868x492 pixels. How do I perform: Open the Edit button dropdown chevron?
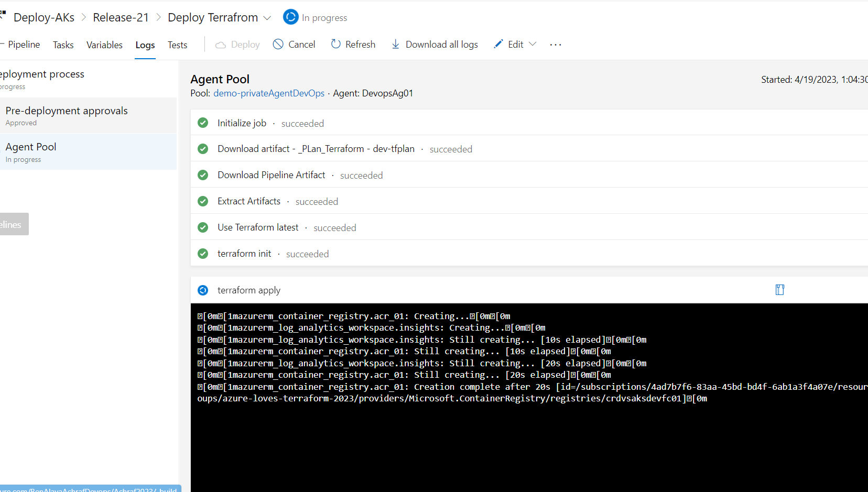tap(533, 44)
